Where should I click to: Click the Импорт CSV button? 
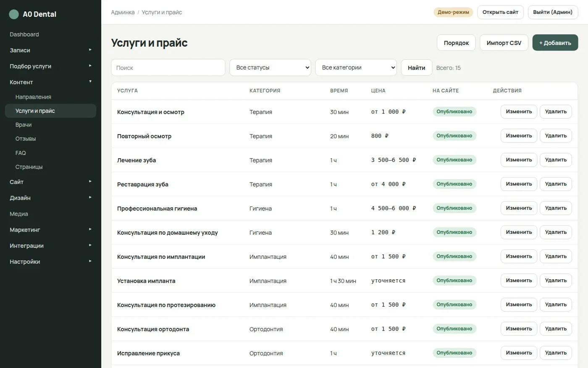504,43
